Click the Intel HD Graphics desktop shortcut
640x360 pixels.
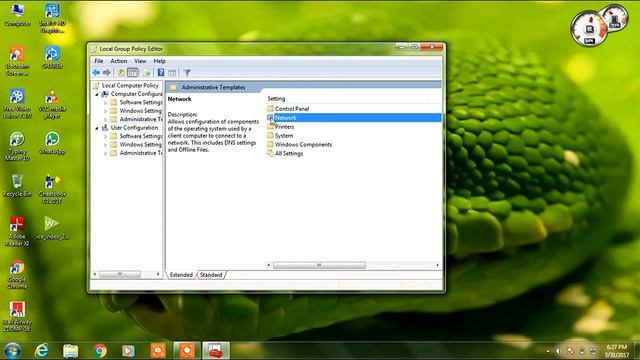tap(52, 18)
